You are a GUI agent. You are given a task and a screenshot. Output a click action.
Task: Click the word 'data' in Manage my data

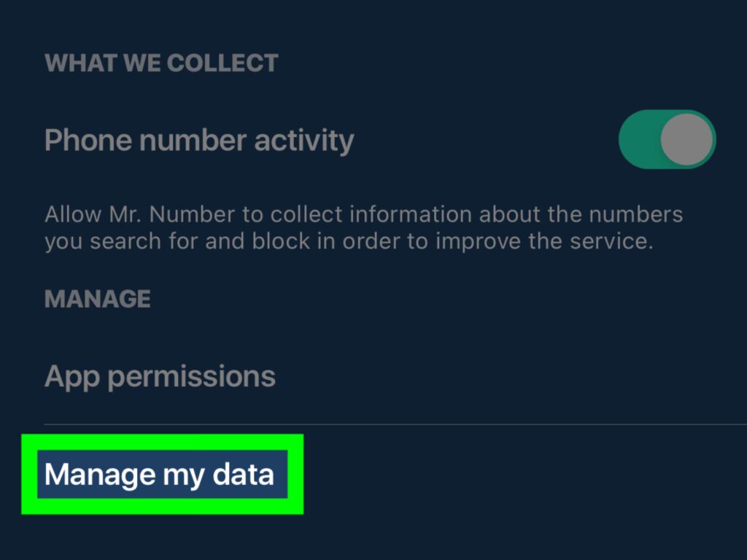click(243, 475)
